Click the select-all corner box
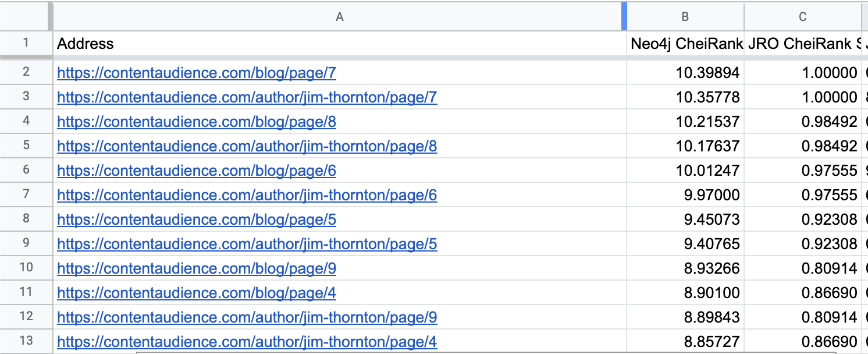This screenshot has height=354, width=868. (x=26, y=17)
